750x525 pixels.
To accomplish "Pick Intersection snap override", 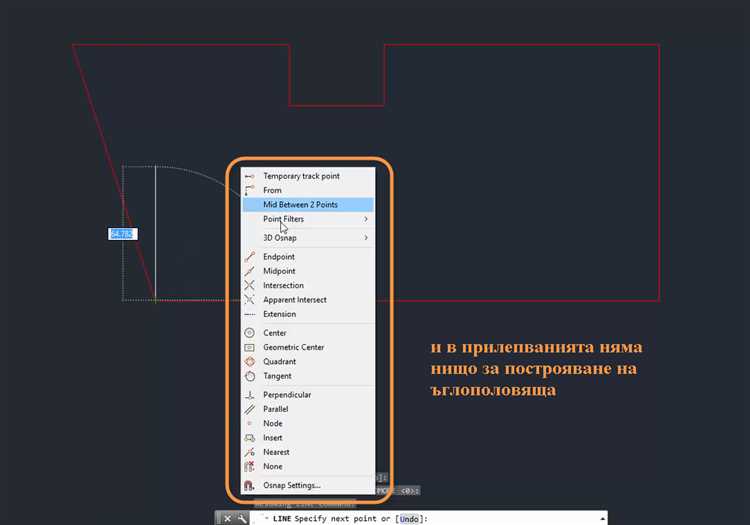I will coord(308,285).
